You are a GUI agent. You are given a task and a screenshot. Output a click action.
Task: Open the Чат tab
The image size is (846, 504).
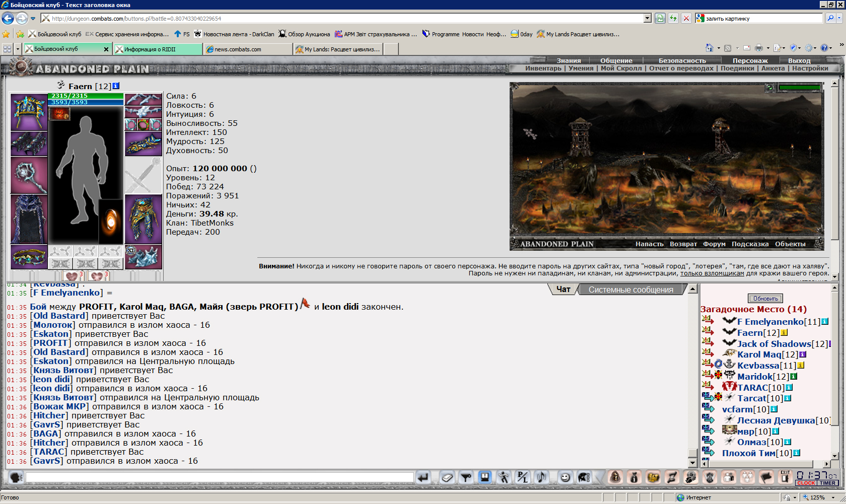563,290
